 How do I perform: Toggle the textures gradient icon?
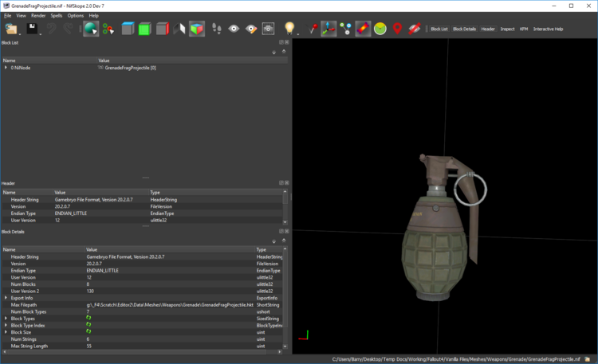click(363, 29)
